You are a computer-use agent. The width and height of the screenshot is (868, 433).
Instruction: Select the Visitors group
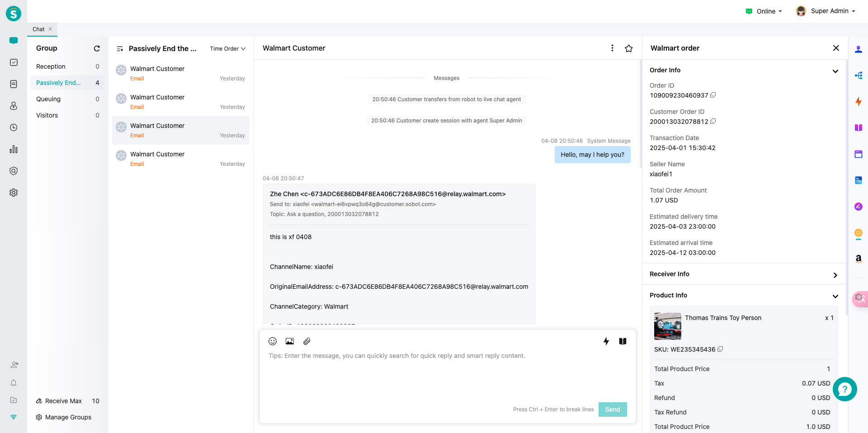68,115
